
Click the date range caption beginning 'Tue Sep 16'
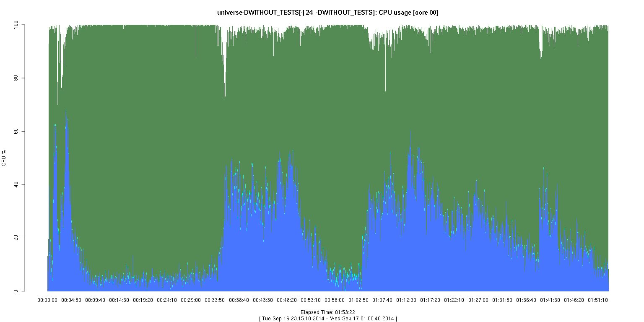(328, 319)
